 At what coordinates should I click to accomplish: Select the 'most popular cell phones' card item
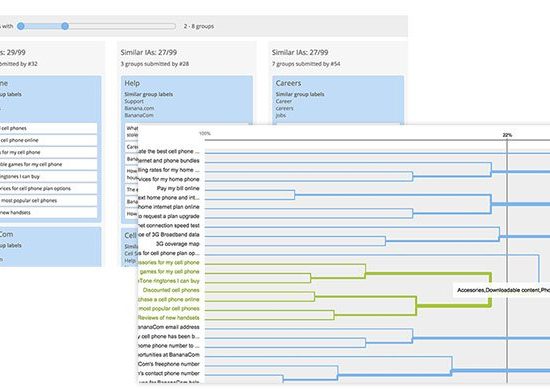(x=48, y=201)
